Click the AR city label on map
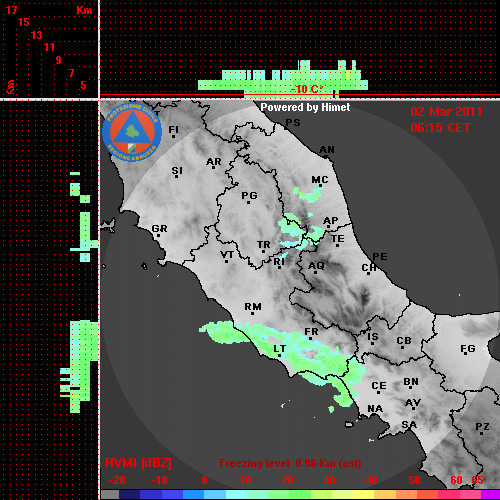The image size is (500, 500). pos(214,162)
